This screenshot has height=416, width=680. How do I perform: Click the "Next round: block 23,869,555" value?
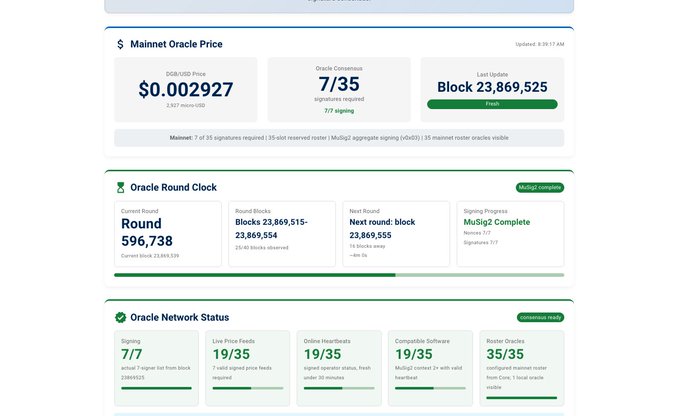click(382, 229)
